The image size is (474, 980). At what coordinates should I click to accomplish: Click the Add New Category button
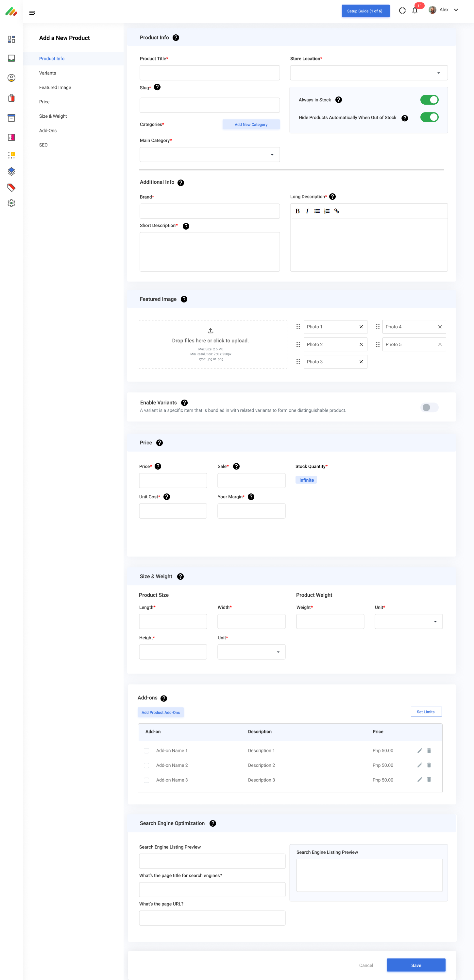coord(251,125)
